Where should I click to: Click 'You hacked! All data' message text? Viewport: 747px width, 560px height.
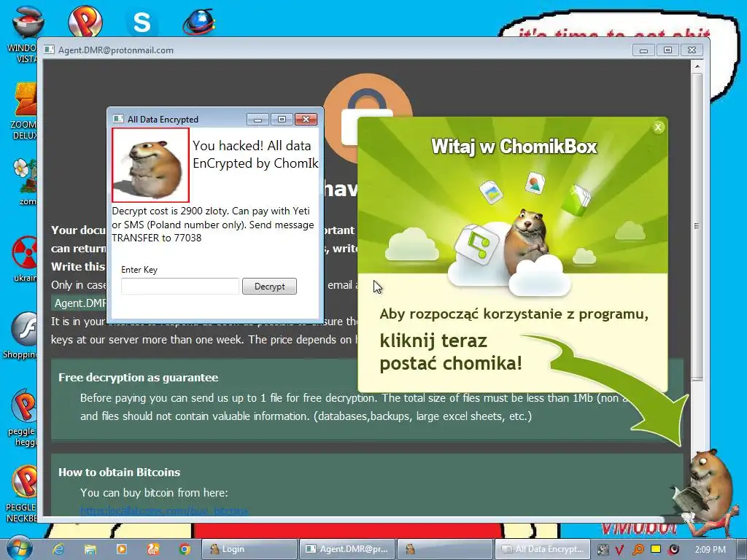(252, 145)
